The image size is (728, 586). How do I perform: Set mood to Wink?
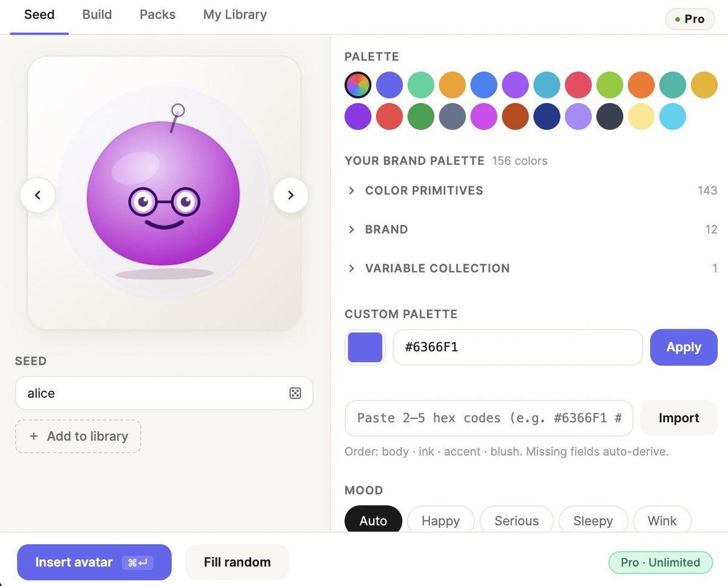662,520
